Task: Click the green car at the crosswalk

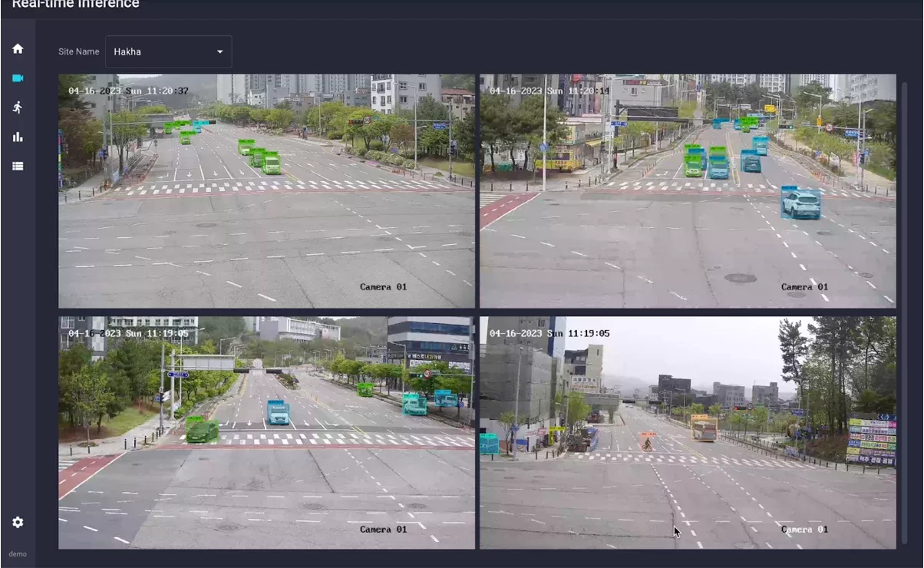Action: [202, 431]
